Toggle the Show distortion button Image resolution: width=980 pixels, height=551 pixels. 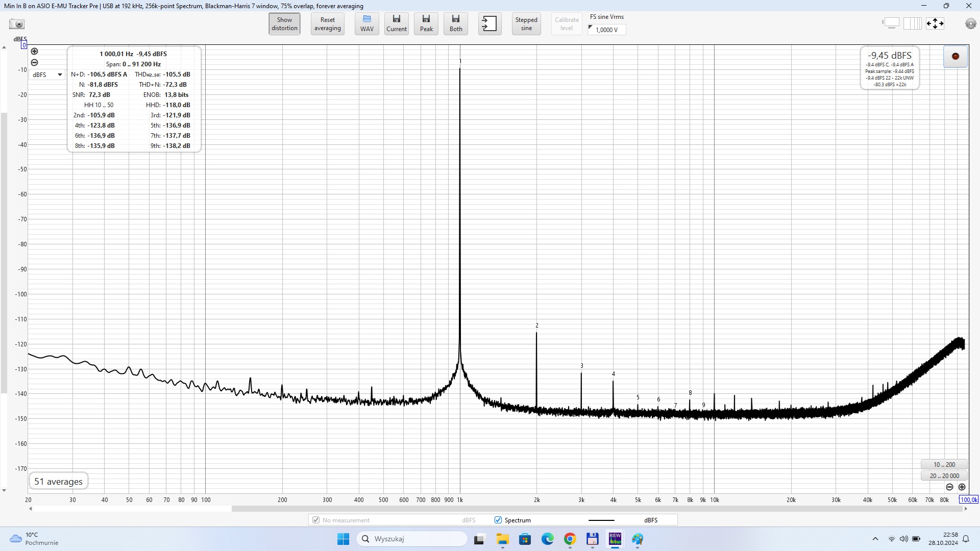tap(284, 24)
